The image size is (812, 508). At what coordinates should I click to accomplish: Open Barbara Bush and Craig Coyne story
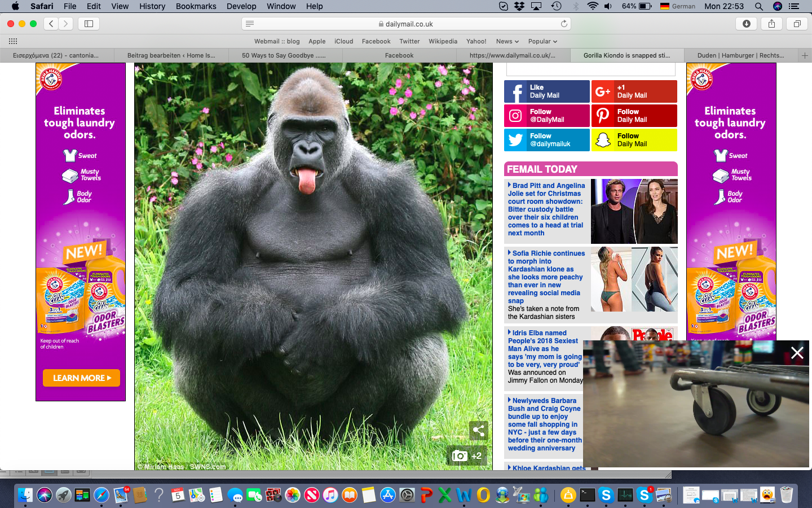coord(544,424)
